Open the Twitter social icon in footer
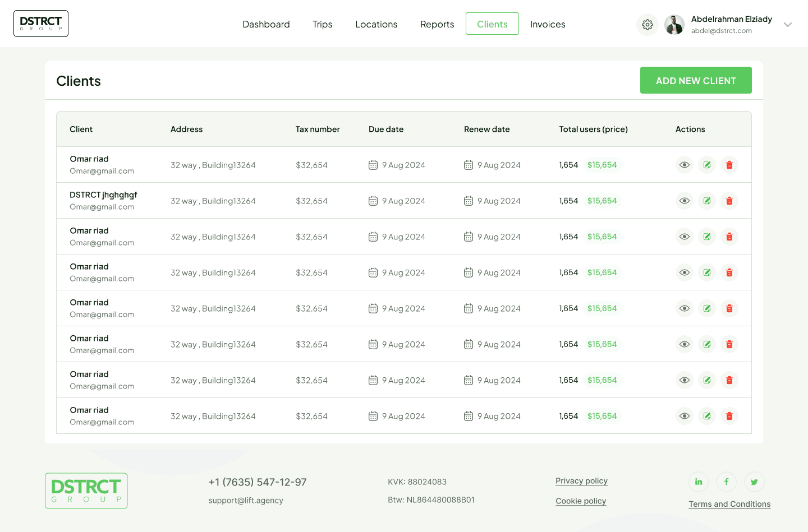 (x=754, y=482)
